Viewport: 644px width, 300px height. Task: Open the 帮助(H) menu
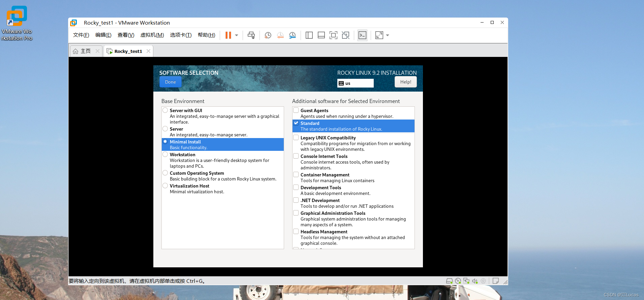[x=206, y=35]
